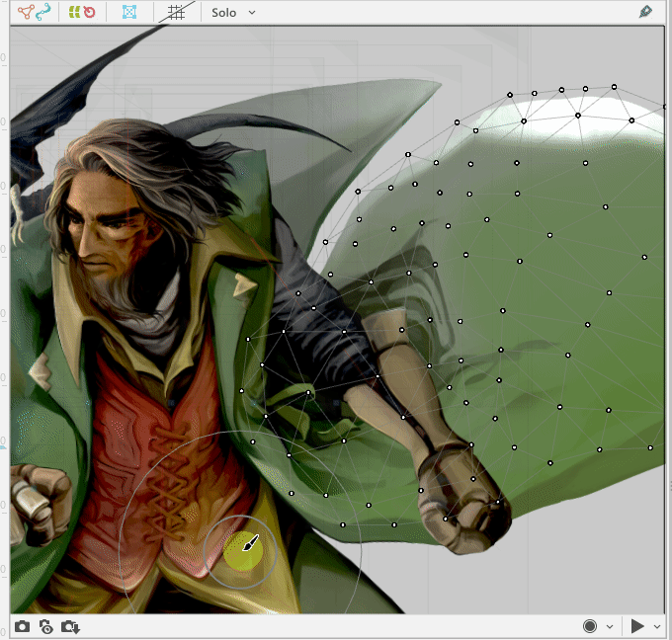
Task: Click the camera with down arrow icon
Action: pos(70,627)
